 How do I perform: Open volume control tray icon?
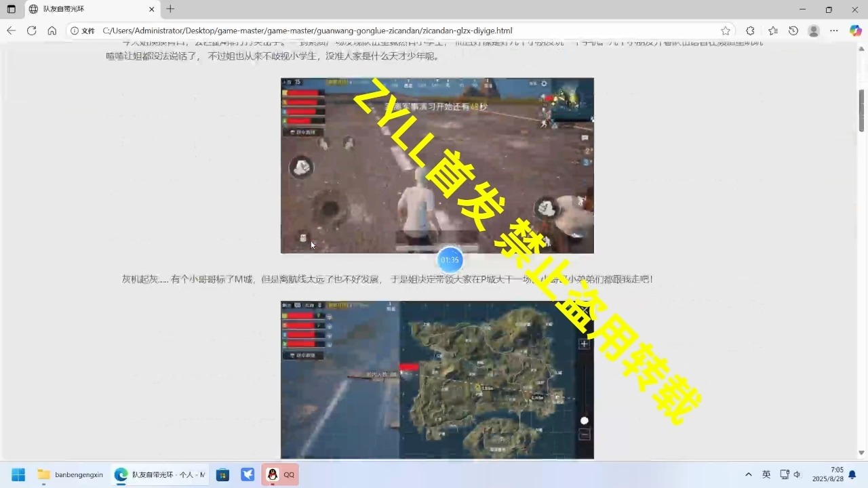[797, 474]
